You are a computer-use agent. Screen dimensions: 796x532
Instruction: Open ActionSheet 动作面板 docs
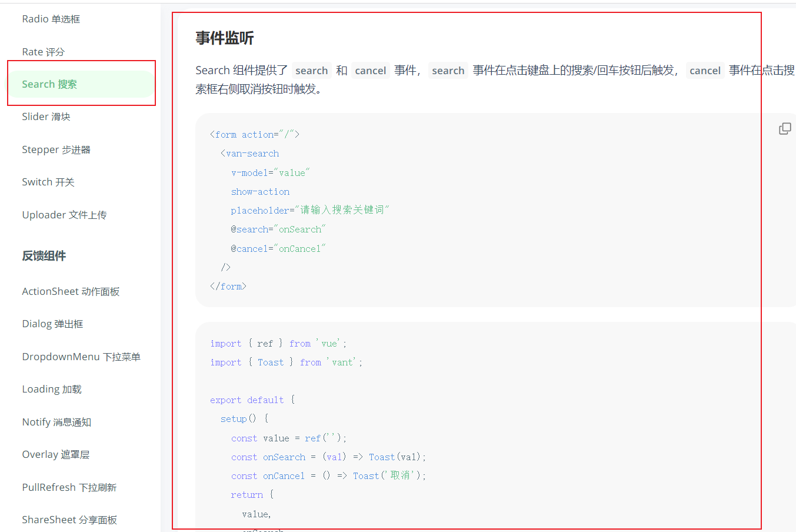[x=71, y=291]
